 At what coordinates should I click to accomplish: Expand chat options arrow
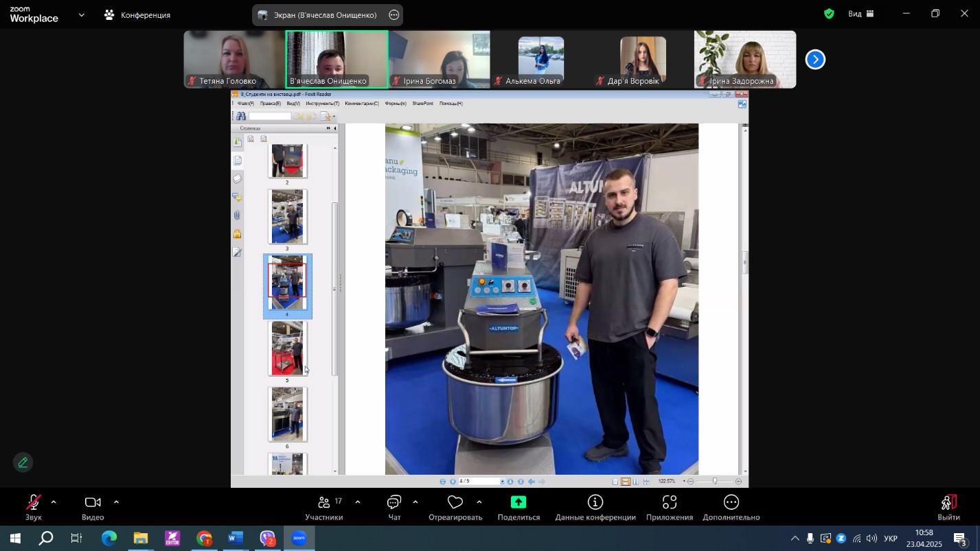coord(415,502)
